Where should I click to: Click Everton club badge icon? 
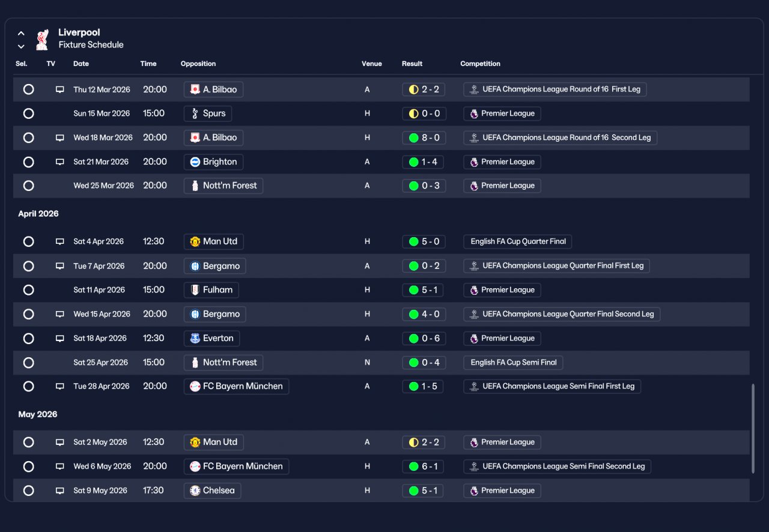point(195,338)
